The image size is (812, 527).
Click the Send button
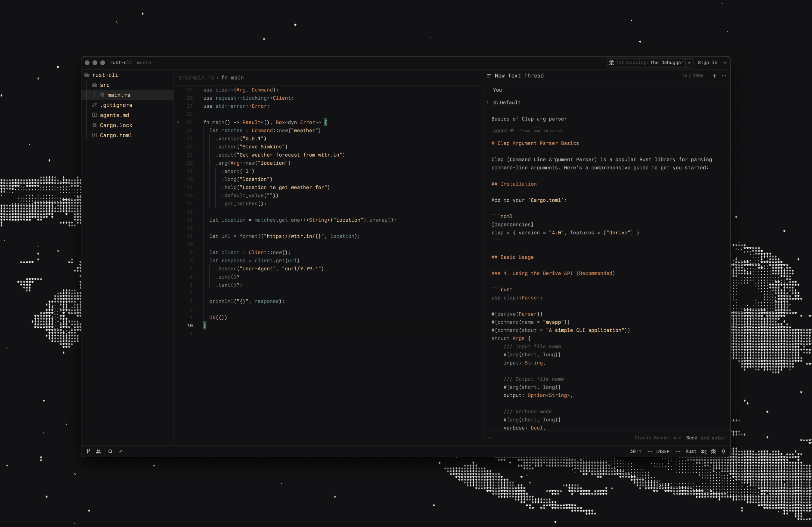(x=692, y=438)
